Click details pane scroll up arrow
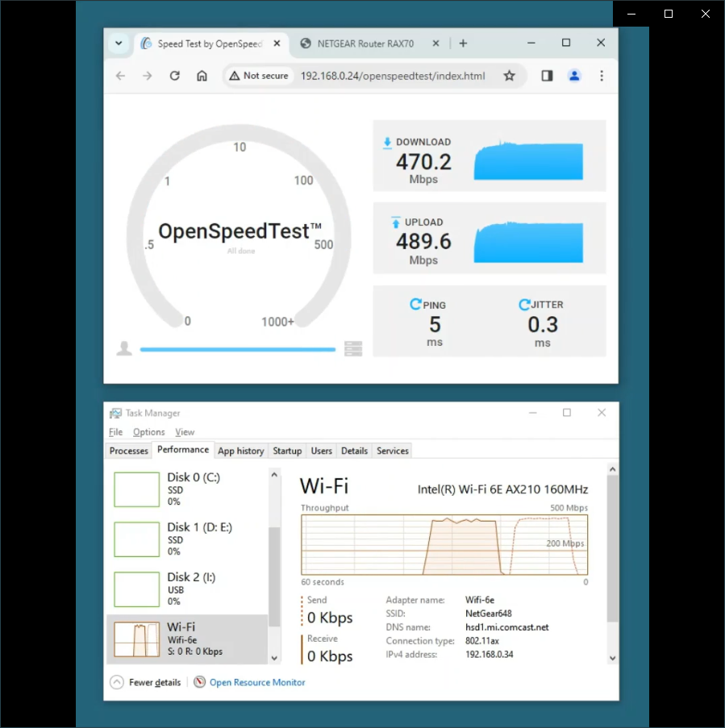The image size is (725, 728). 613,469
